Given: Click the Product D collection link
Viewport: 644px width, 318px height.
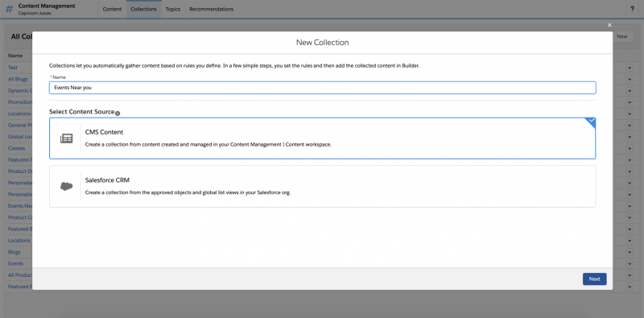Looking at the screenshot, I should [x=20, y=171].
